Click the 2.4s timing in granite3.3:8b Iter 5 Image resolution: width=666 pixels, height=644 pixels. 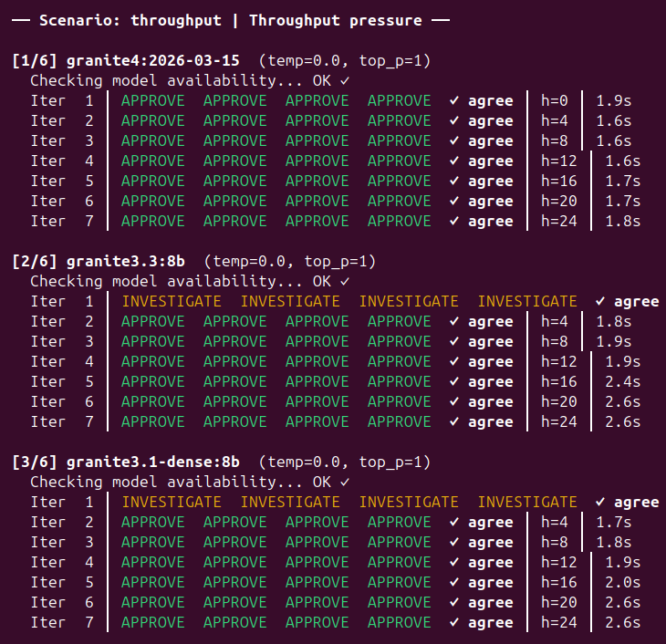(622, 381)
